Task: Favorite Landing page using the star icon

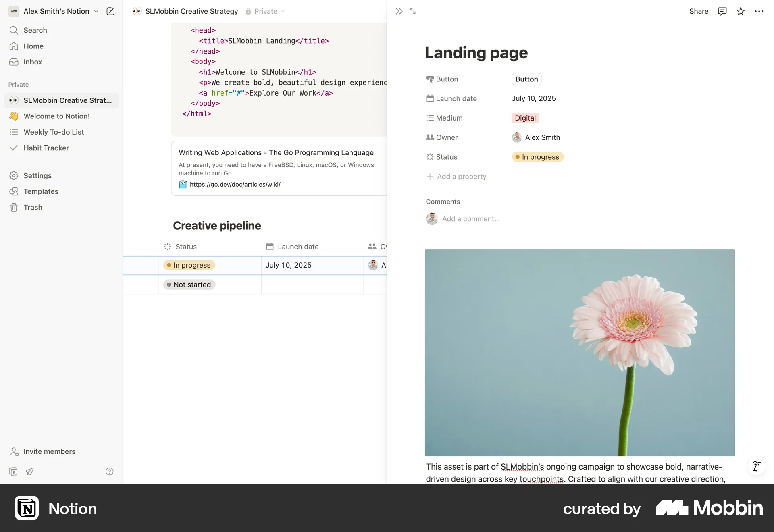Action: [x=741, y=11]
